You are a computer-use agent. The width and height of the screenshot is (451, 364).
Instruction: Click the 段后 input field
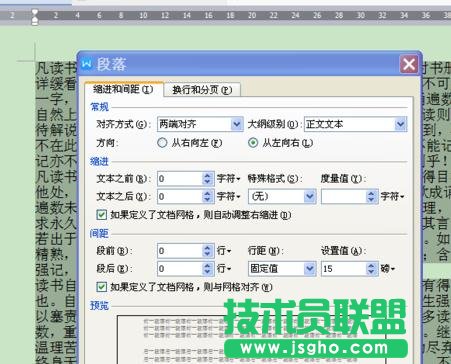pos(180,268)
